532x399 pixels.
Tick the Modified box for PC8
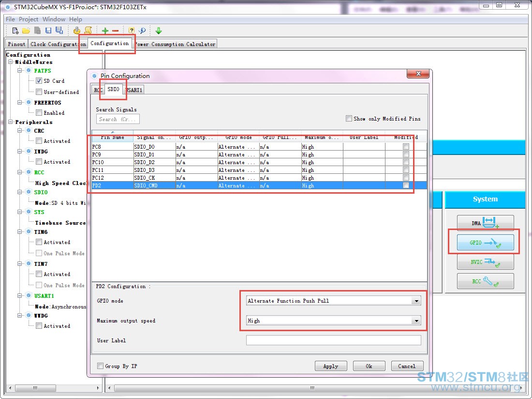coord(406,146)
